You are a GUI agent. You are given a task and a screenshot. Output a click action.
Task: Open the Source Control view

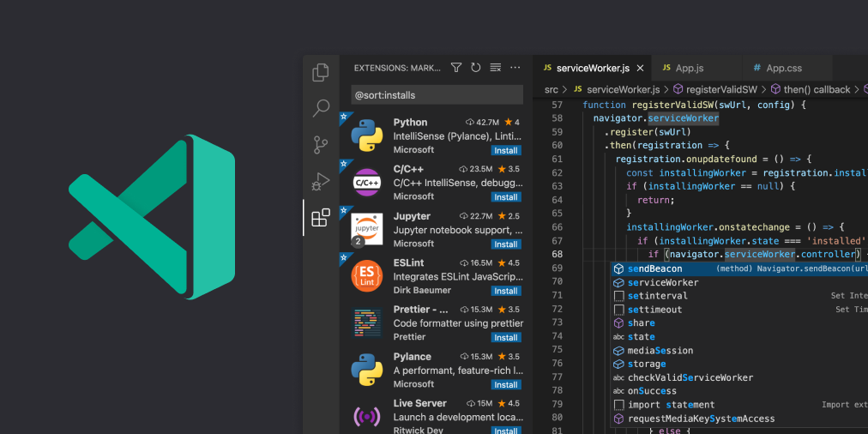(321, 144)
